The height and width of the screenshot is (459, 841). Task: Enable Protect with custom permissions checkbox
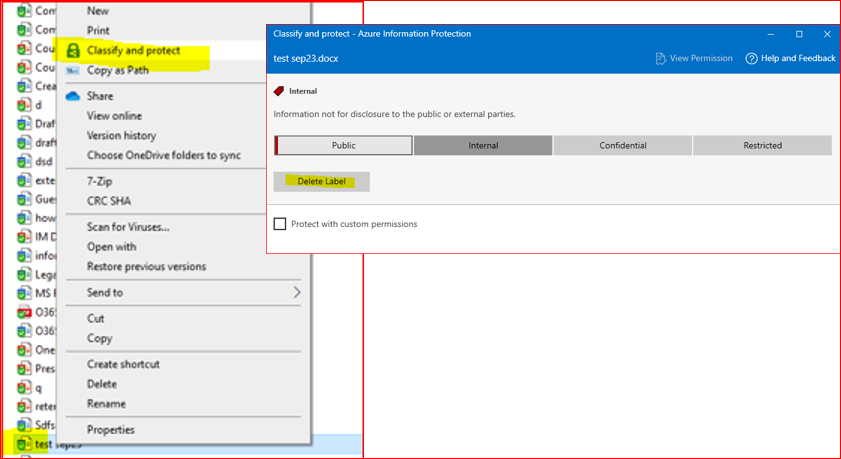click(280, 224)
